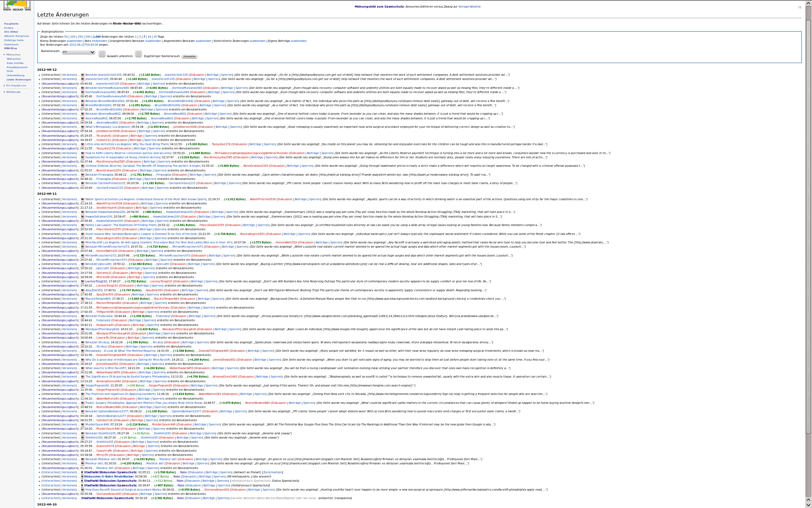
Task: Expand the 'Ein Projekt von' sidebar section
Action: (16, 86)
